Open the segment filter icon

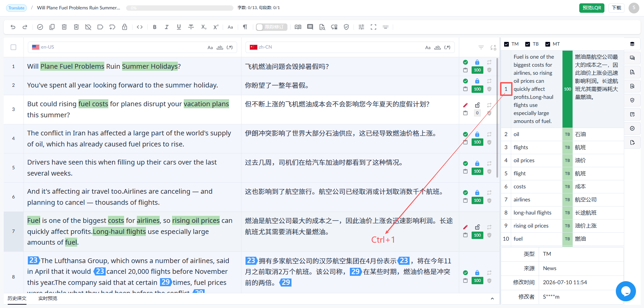(x=481, y=48)
